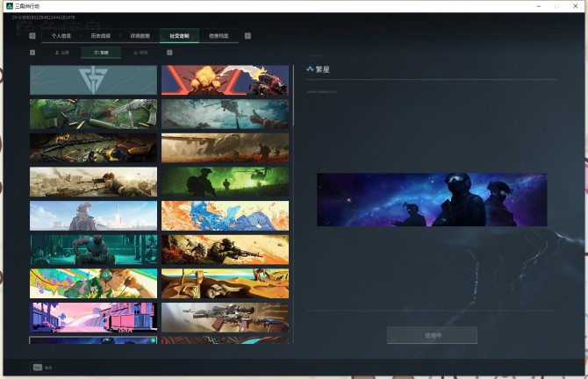Switch to the avatar sub-tab with person icon
This screenshot has height=379, width=588.
point(62,53)
